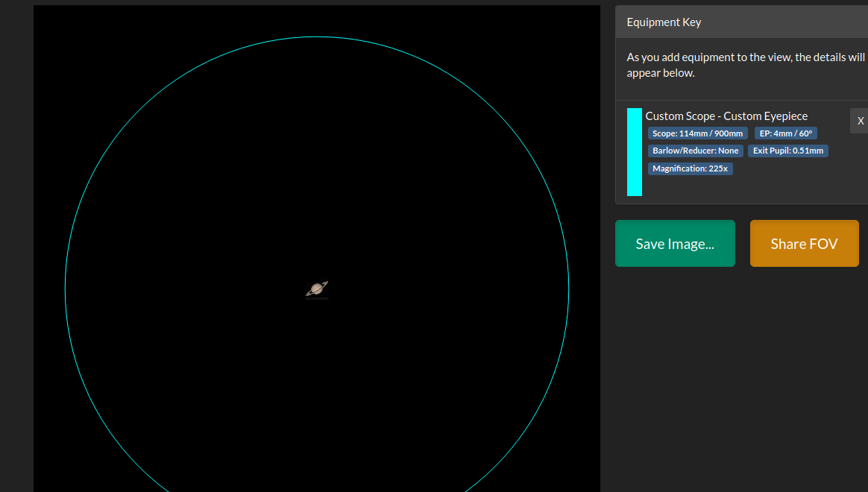The width and height of the screenshot is (868, 492).
Task: Select the Barlow/Reducer: None badge
Action: [695, 151]
